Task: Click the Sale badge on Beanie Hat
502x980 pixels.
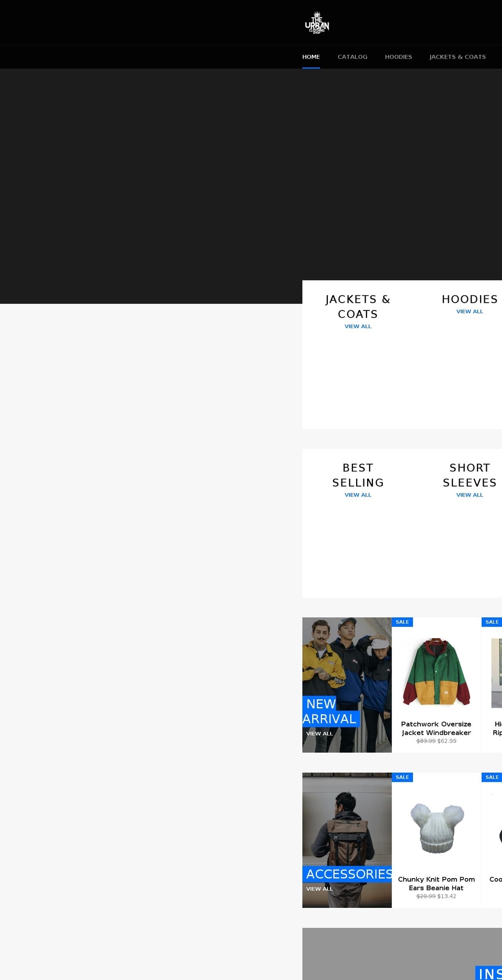Action: [x=402, y=777]
